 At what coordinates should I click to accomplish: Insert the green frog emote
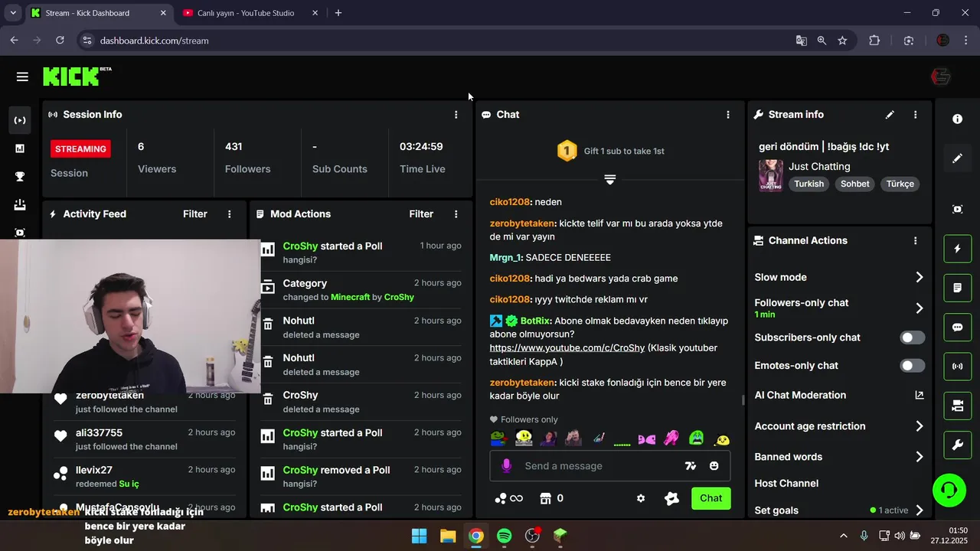[x=498, y=439]
